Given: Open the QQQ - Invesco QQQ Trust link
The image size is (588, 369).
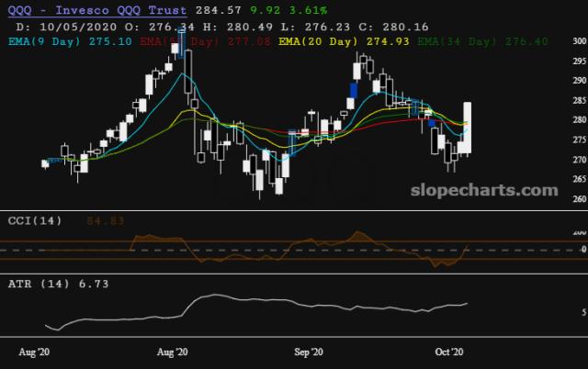Looking at the screenshot, I should pos(97,10).
